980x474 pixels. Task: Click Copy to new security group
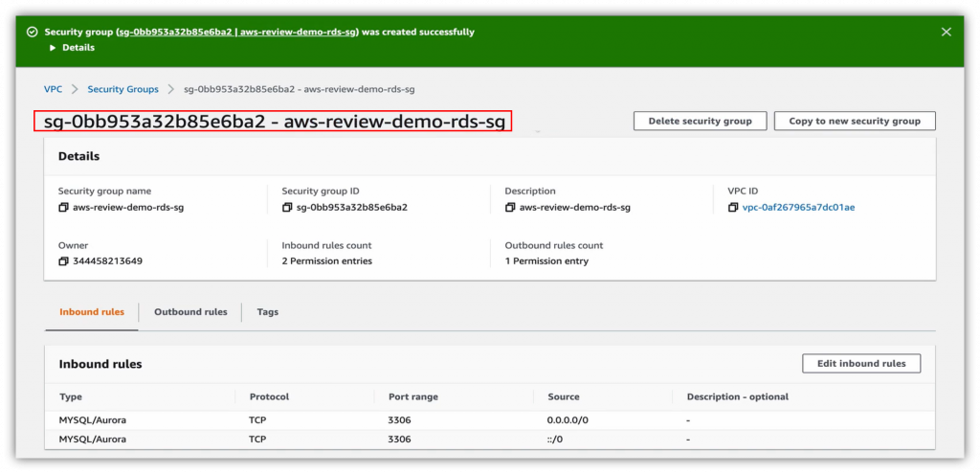tap(855, 122)
